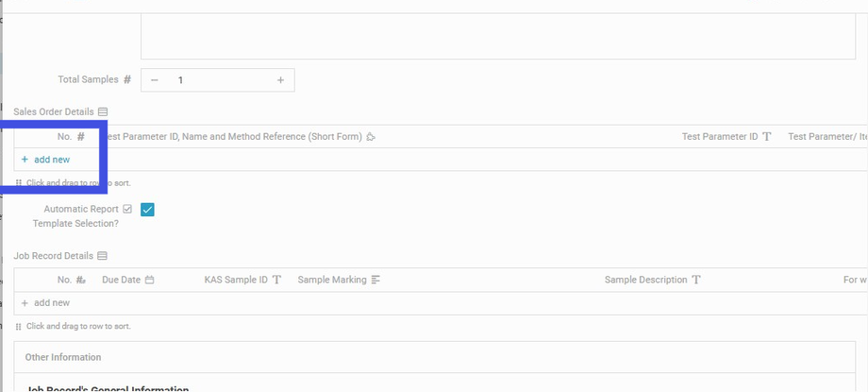Increase Total Samples with the plus button
Screen dimensions: 868x392
[x=280, y=80]
